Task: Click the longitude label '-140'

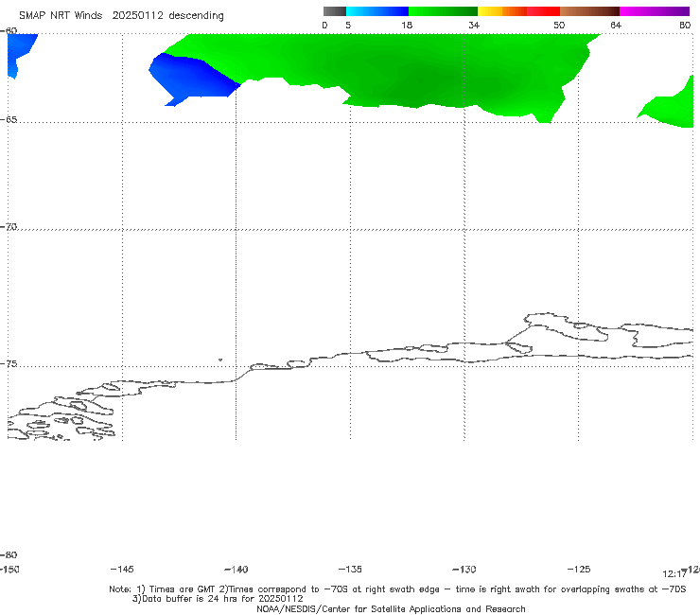Action: (236, 570)
